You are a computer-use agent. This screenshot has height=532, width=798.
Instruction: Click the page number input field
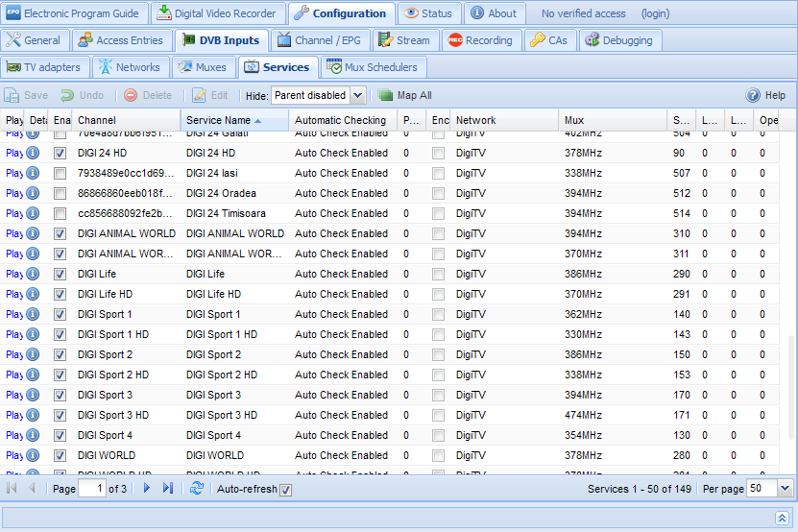click(92, 489)
